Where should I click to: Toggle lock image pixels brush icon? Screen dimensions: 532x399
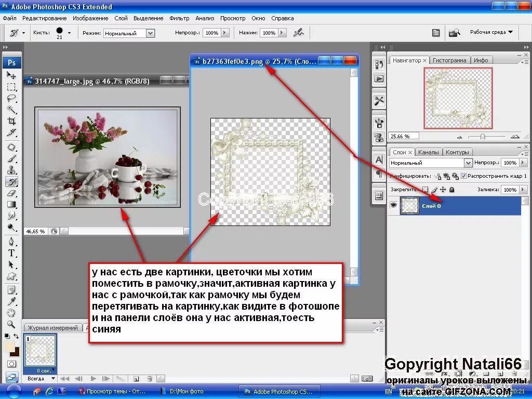click(434, 190)
